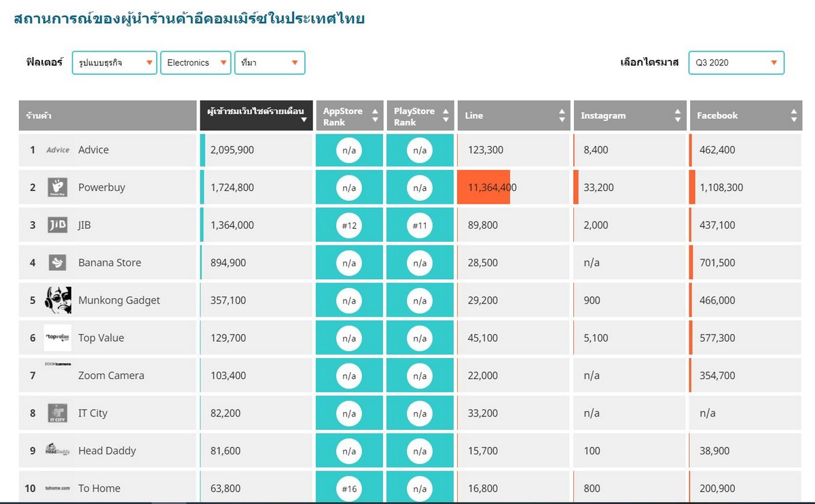Click IT City AppStore n/a badge

click(x=349, y=413)
